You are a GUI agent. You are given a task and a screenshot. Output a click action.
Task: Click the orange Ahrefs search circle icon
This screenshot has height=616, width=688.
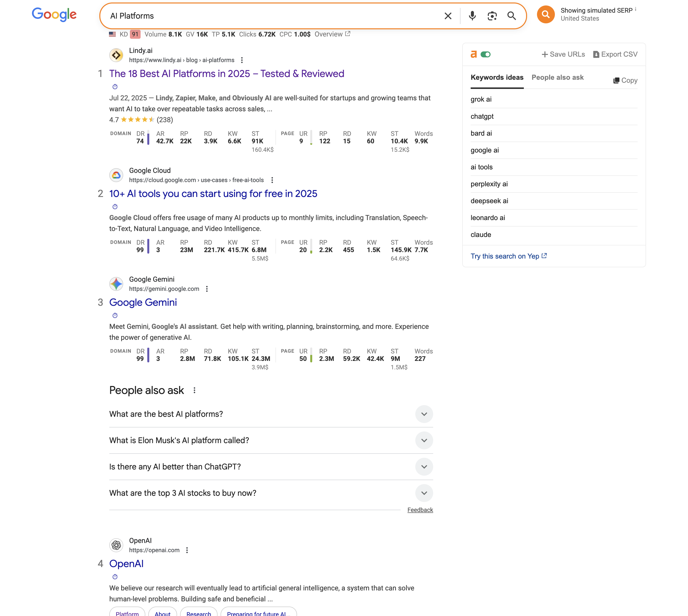(545, 15)
